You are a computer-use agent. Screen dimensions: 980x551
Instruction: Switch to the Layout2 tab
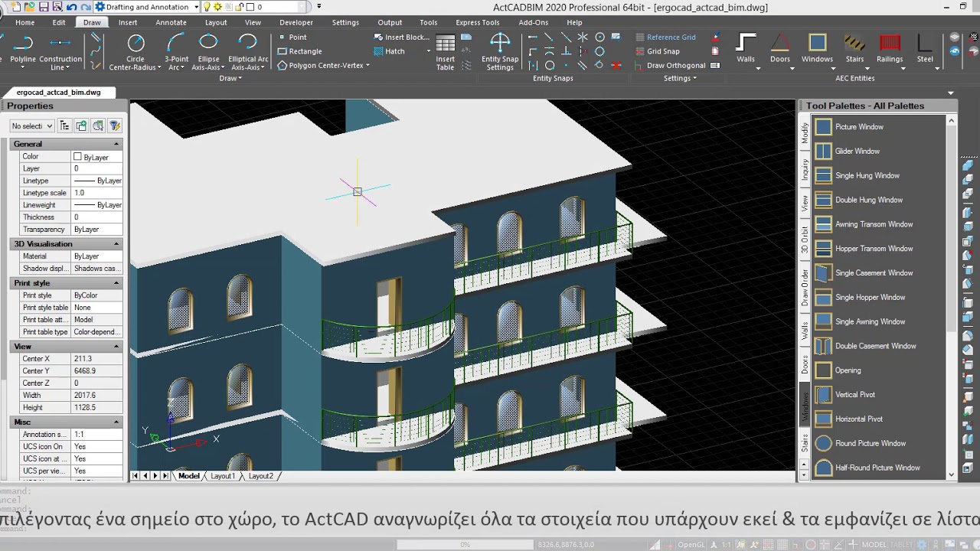[260, 476]
